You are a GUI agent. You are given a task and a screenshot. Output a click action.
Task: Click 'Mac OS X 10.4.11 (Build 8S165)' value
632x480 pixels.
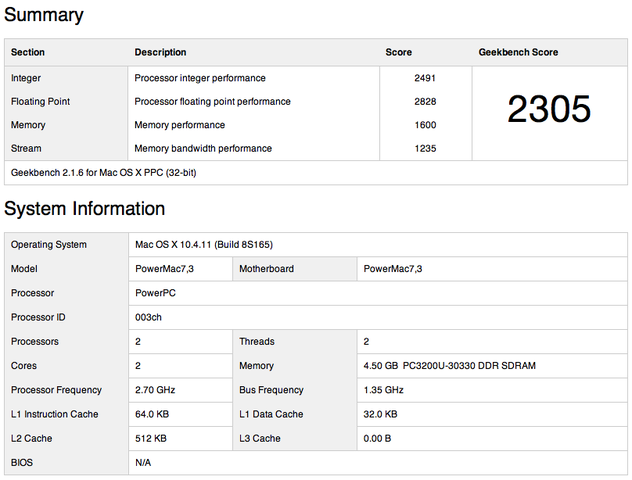pos(204,245)
